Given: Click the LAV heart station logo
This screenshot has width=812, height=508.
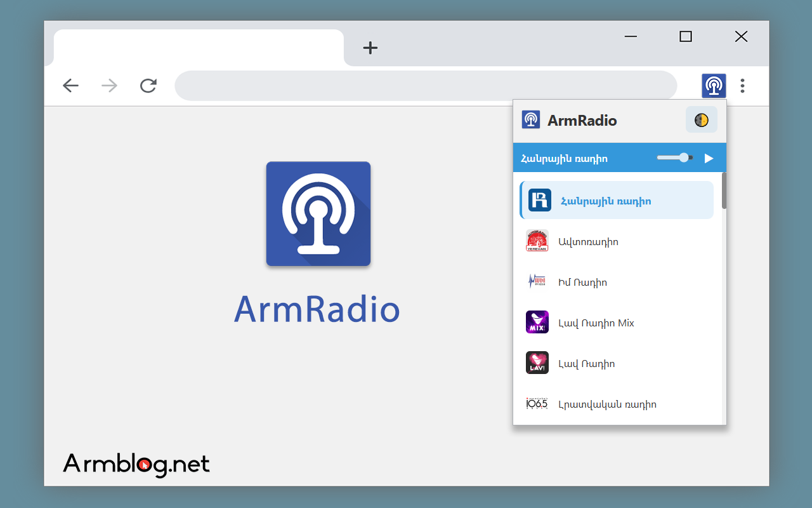Looking at the screenshot, I should [537, 363].
